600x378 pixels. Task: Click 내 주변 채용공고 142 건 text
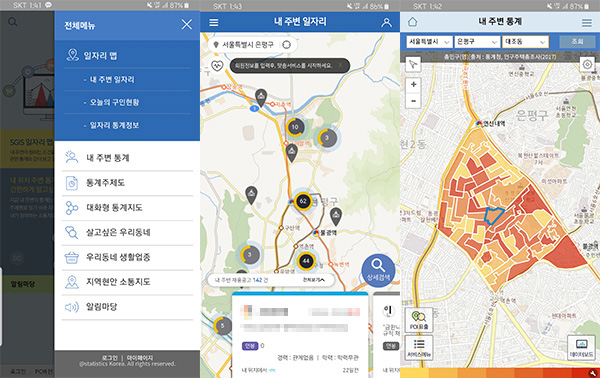pos(241,280)
